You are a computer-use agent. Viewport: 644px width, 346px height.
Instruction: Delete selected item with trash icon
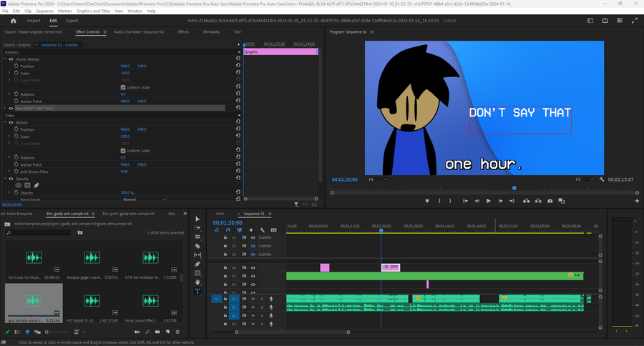[x=177, y=332]
